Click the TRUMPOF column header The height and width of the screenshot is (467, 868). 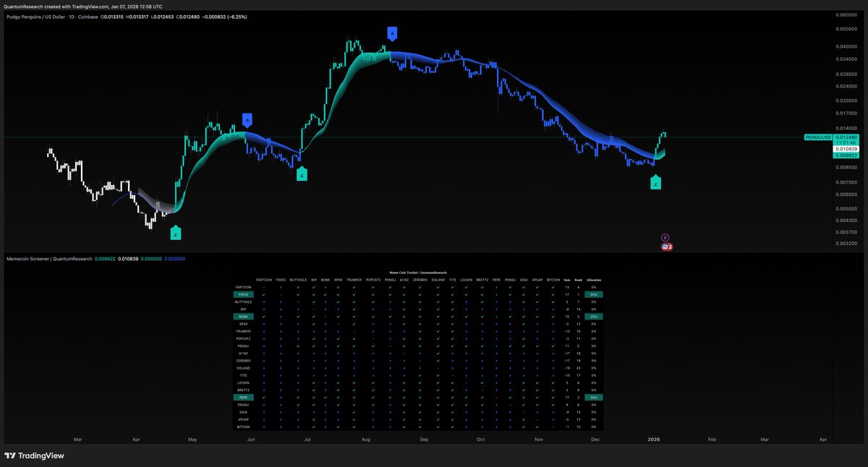(x=354, y=280)
